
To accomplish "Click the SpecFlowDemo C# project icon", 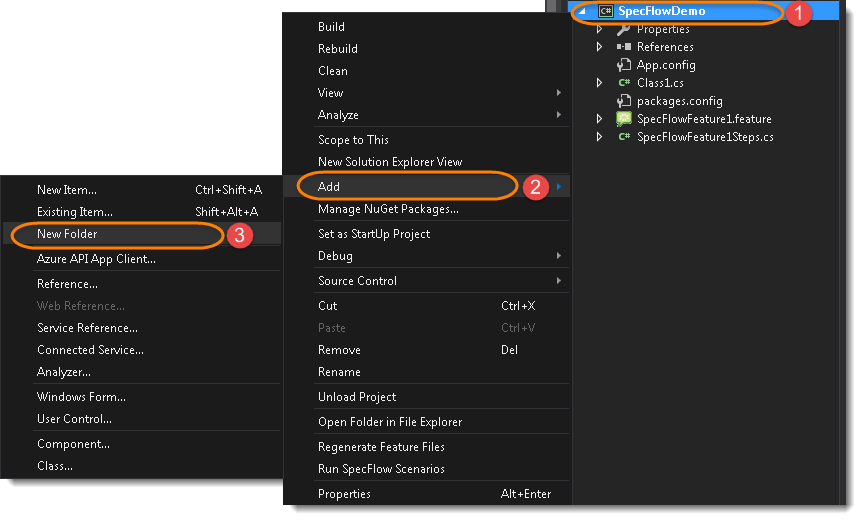I will [x=605, y=11].
